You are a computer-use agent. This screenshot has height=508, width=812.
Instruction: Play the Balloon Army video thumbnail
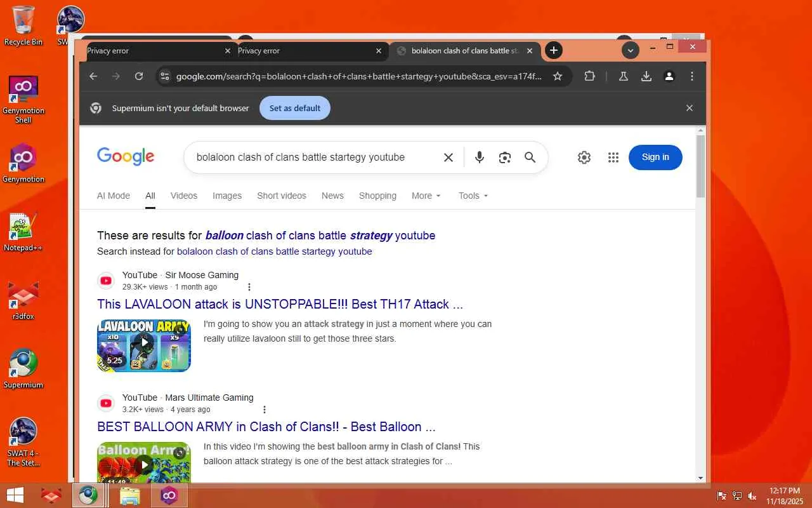[x=144, y=462]
